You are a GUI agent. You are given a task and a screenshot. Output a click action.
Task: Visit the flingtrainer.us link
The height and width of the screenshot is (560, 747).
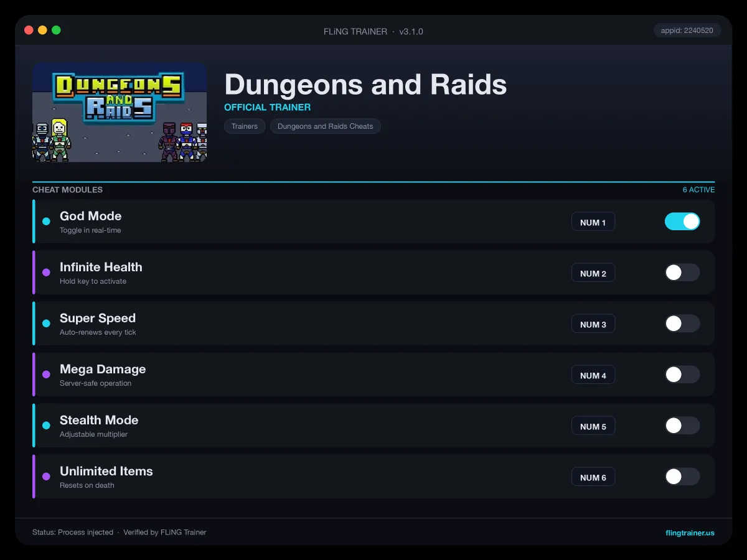tap(690, 533)
